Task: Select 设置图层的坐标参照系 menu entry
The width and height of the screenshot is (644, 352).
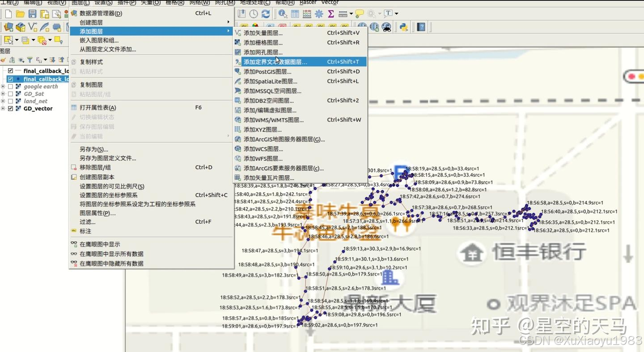Action: 151,195
